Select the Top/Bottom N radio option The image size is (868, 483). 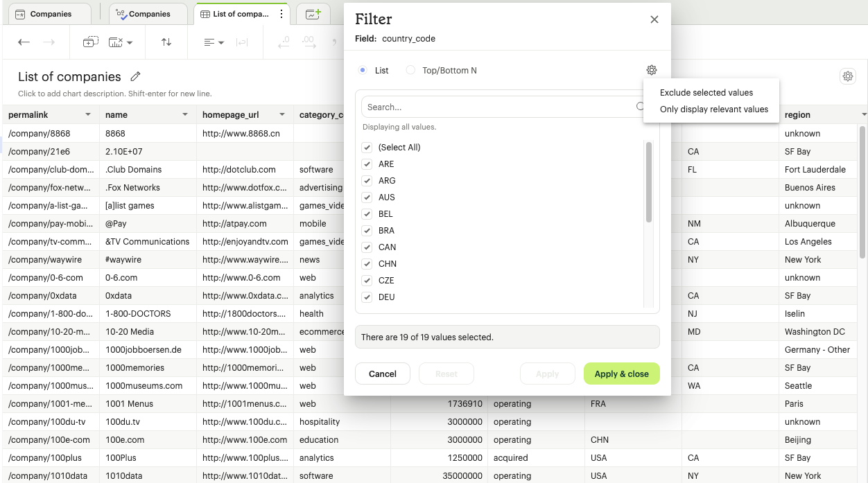click(x=411, y=71)
